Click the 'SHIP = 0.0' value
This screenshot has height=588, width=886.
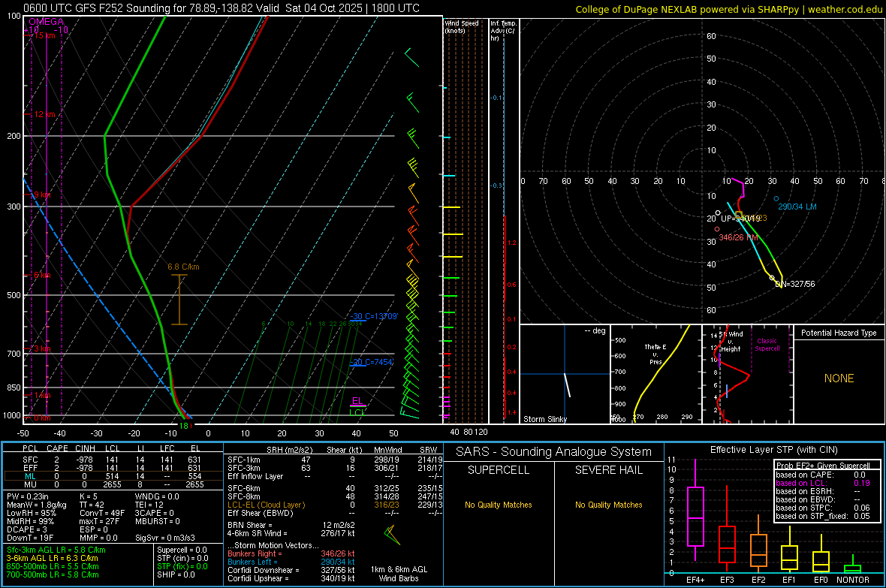click(176, 574)
